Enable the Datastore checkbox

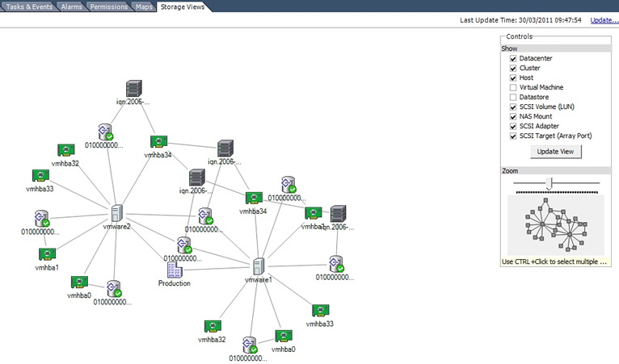point(513,97)
